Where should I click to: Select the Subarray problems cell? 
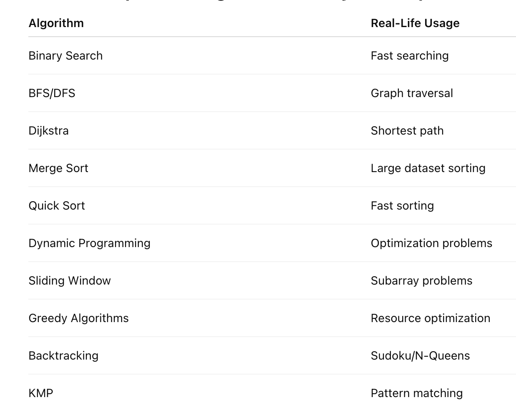(x=421, y=281)
